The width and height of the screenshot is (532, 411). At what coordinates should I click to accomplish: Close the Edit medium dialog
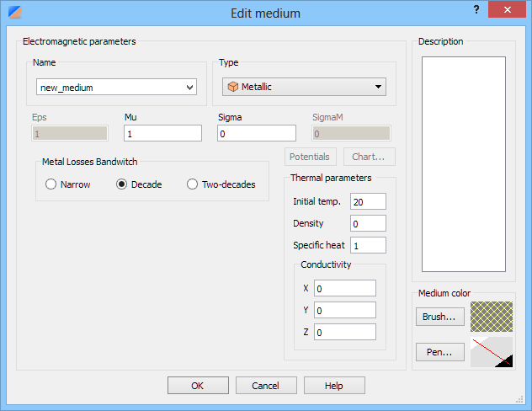pos(507,9)
